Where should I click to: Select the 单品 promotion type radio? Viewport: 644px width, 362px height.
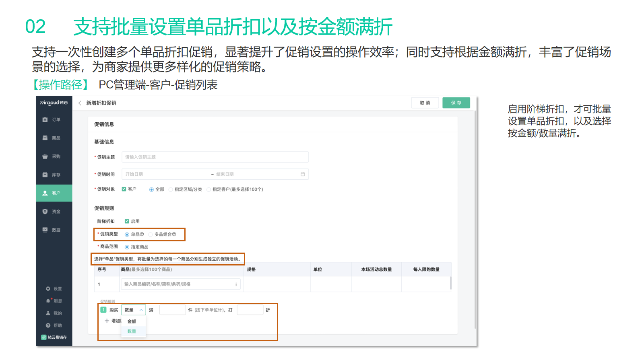pos(127,234)
